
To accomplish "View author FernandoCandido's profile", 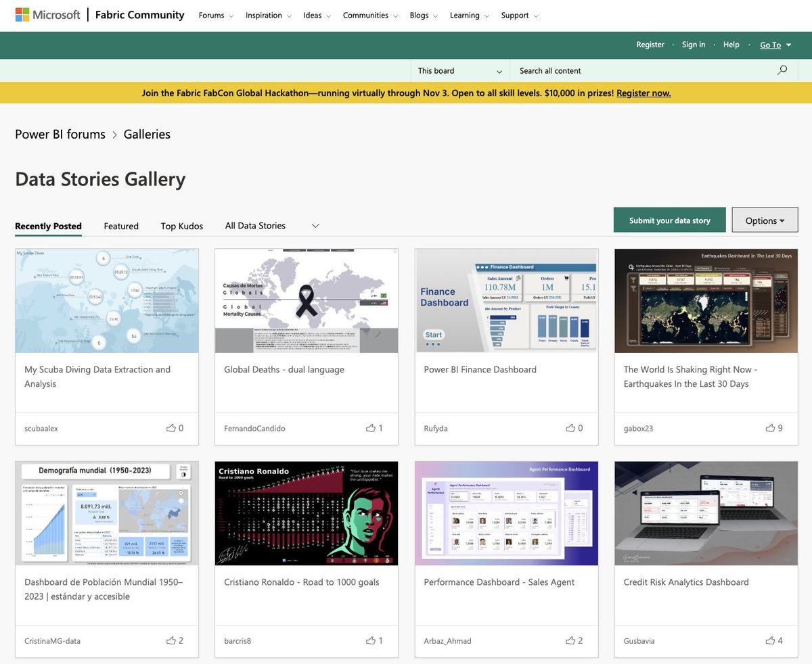I will (x=254, y=429).
